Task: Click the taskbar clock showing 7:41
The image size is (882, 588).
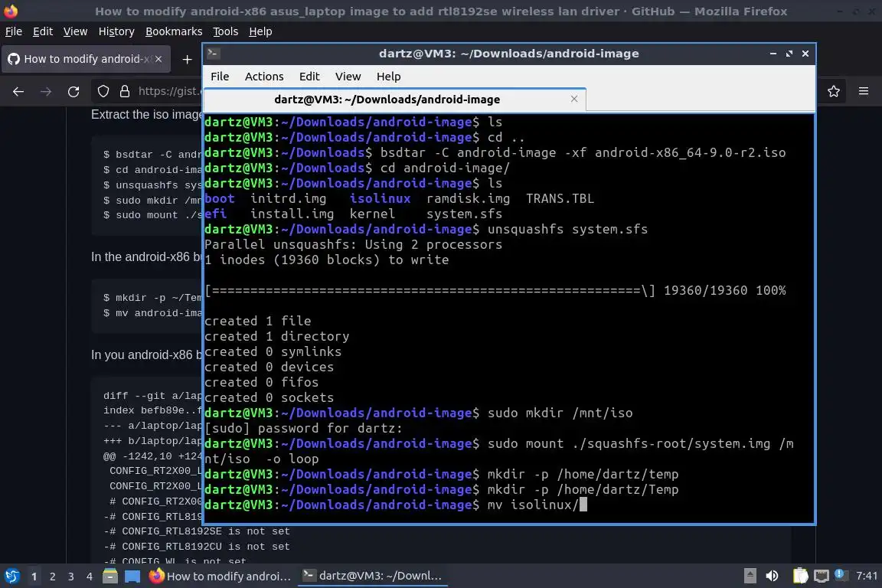Action: [866, 576]
